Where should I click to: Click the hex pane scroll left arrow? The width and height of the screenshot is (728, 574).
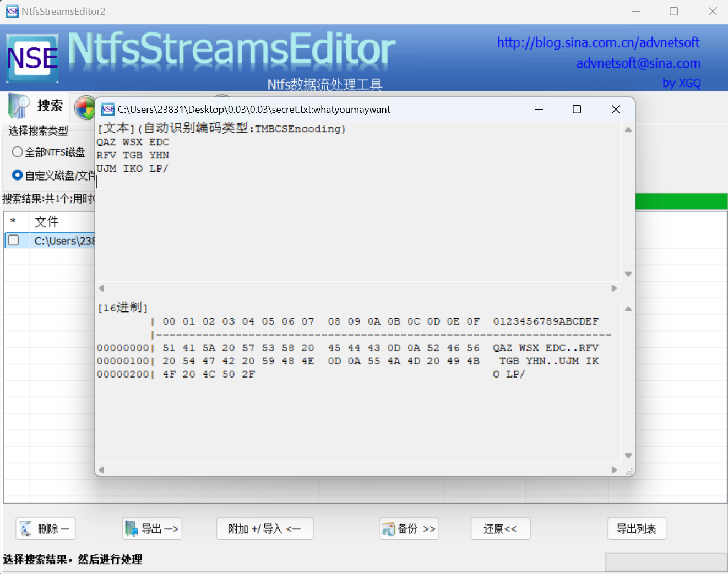[101, 470]
